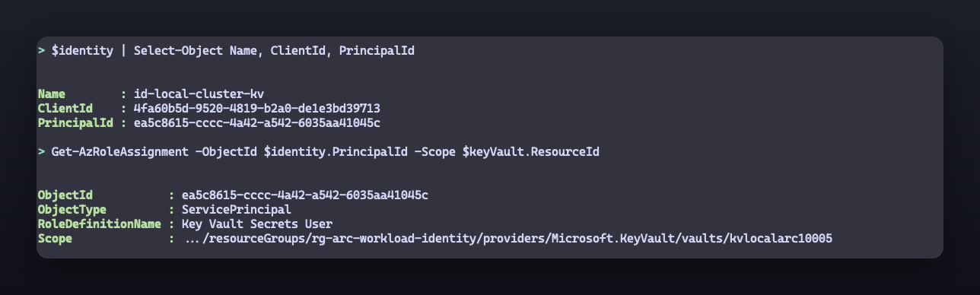Click the RoleDefinitionName label
The width and height of the screenshot is (980, 295).
pyautogui.click(x=99, y=224)
